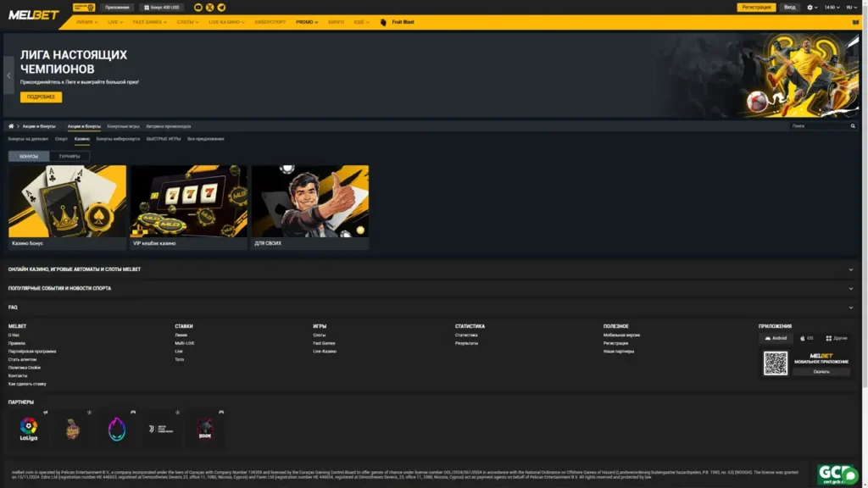The image size is (868, 488).
Task: Go to Бинго in the navigation bar
Action: (336, 22)
